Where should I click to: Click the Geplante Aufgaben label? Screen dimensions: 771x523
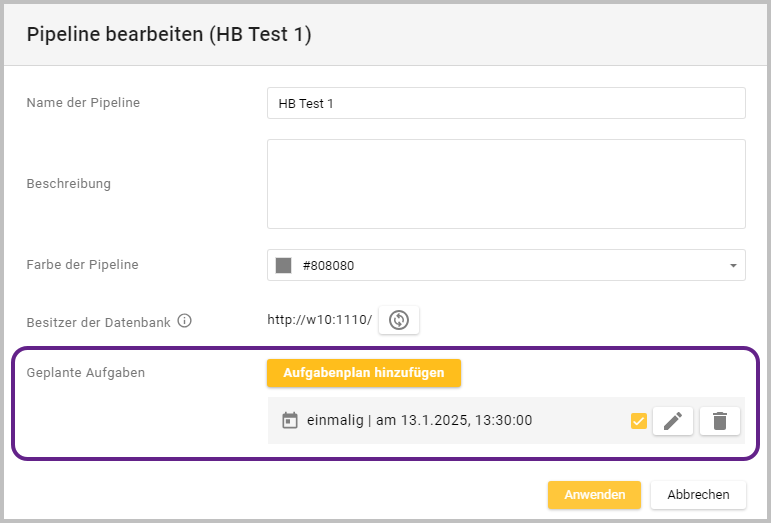(x=86, y=372)
